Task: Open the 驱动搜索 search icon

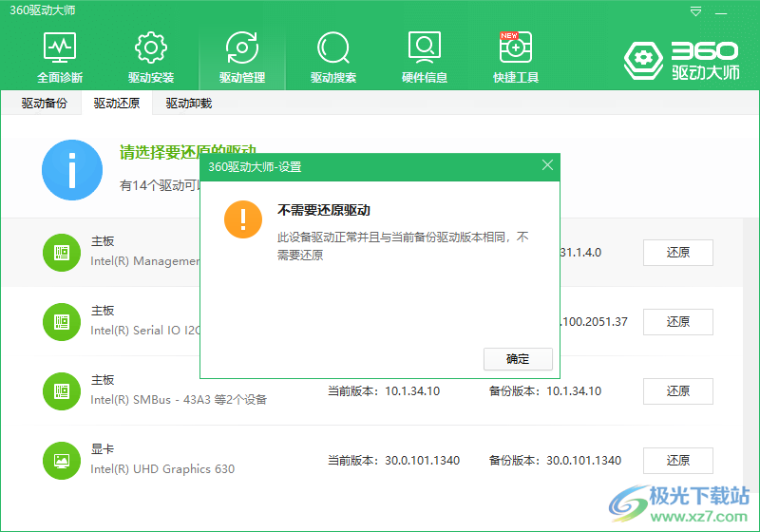Action: [x=333, y=57]
